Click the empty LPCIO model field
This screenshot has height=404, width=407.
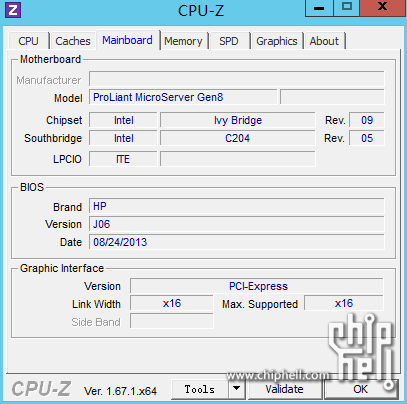pos(238,159)
